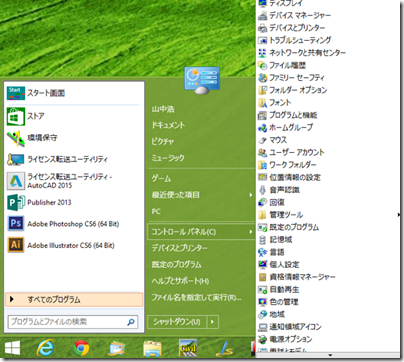Launch Adobe Photoshop CS6 icon
This screenshot has width=404, height=362.
(16, 224)
